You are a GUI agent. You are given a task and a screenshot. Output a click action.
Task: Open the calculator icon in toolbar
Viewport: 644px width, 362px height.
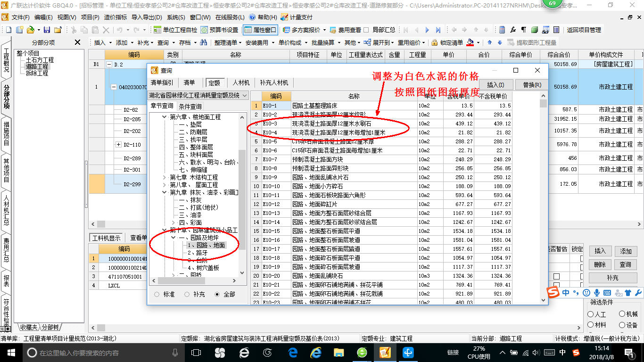502,30
